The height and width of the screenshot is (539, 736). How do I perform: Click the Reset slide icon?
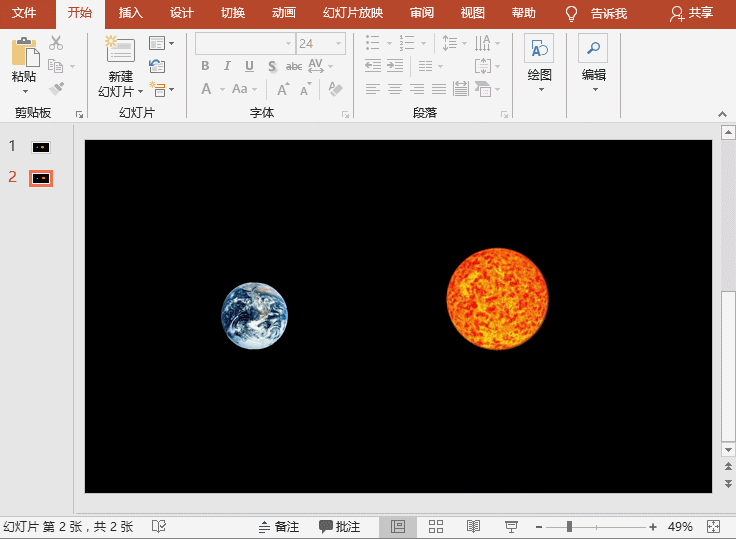pyautogui.click(x=157, y=66)
